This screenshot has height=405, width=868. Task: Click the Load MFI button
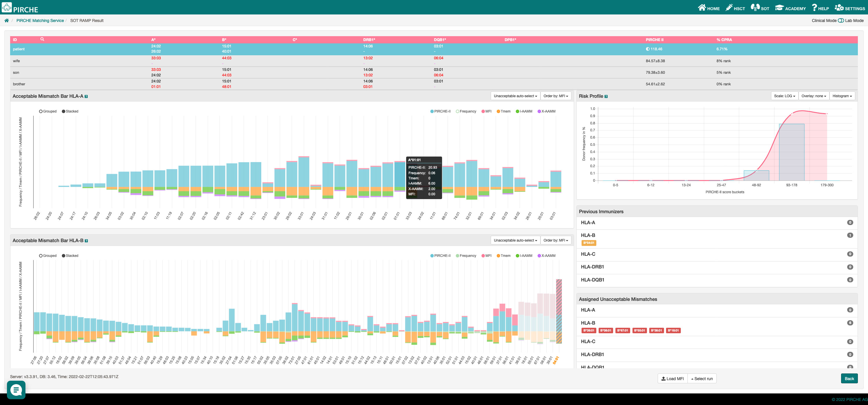[x=673, y=378]
